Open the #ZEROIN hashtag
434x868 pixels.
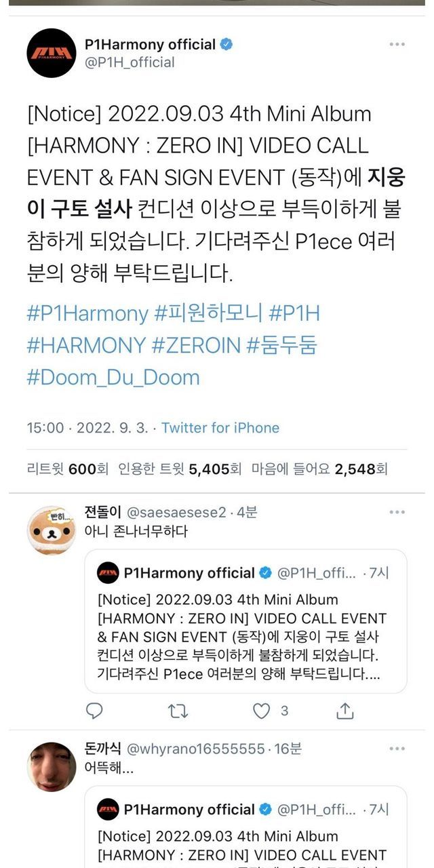[195, 345]
